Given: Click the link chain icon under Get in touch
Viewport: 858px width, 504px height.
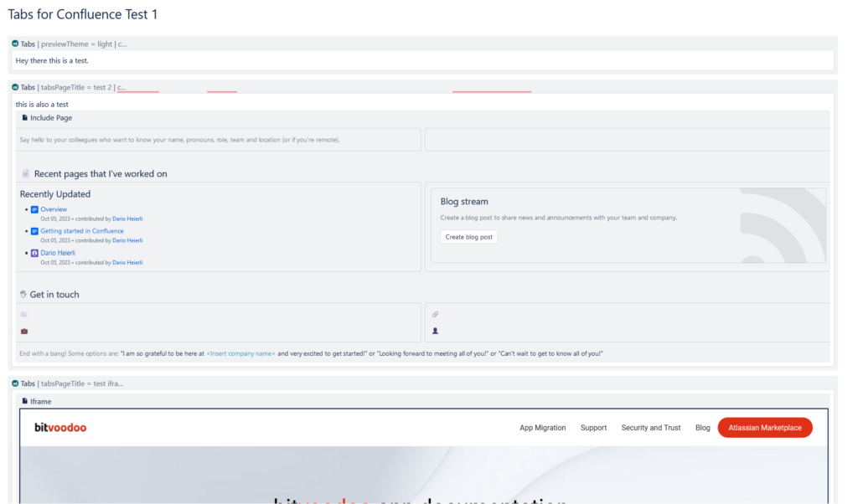Looking at the screenshot, I should [435, 314].
